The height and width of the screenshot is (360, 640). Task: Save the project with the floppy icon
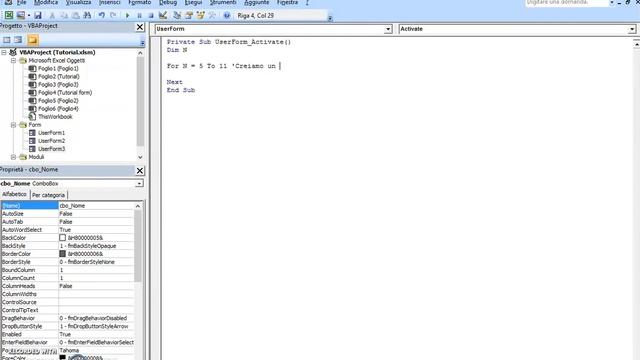coord(38,16)
